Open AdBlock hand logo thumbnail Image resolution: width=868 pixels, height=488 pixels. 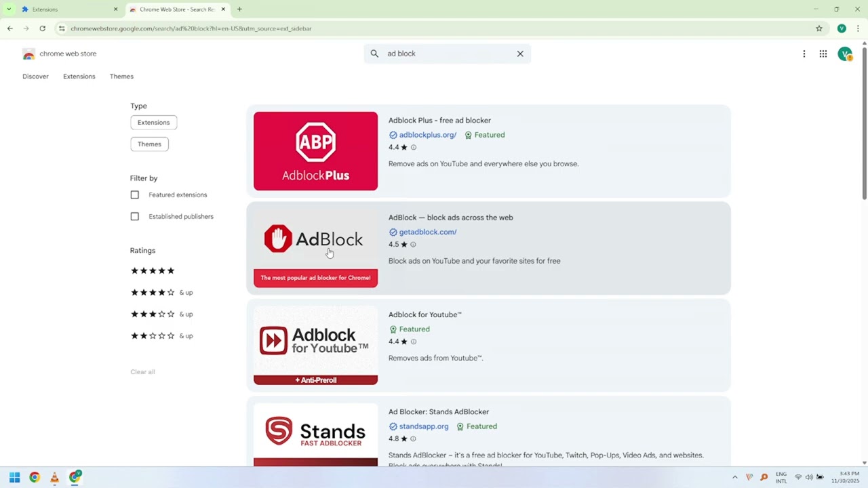pyautogui.click(x=315, y=248)
